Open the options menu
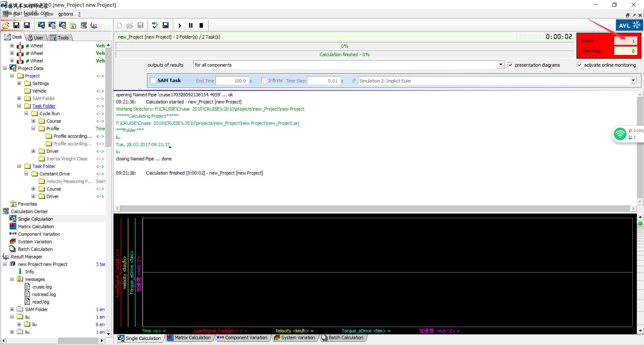Viewport: 644px width, 345px height. pyautogui.click(x=66, y=14)
